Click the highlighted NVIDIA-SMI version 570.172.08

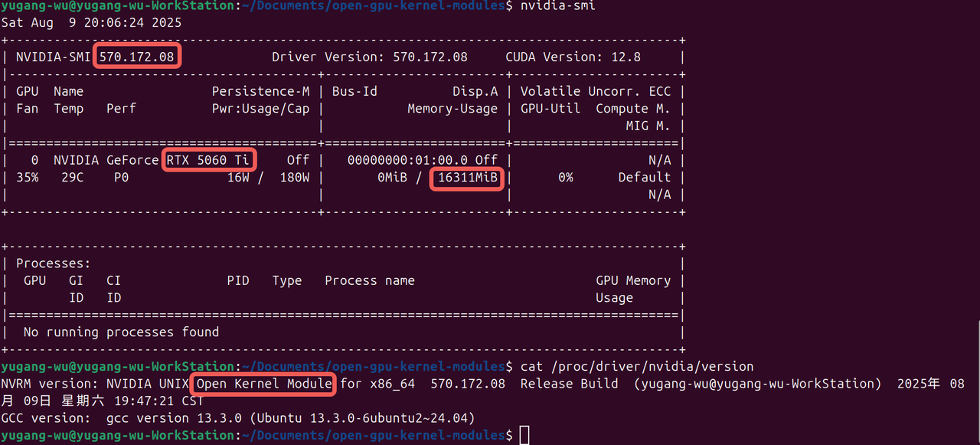click(x=136, y=56)
